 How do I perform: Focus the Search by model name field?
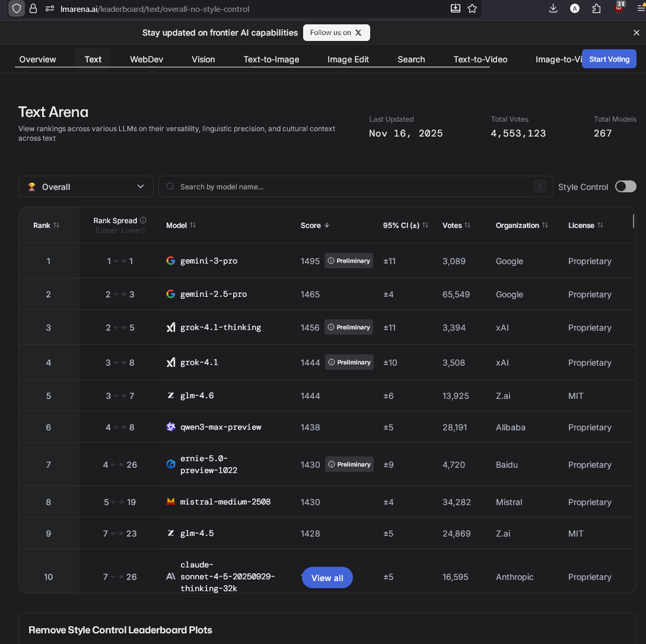(x=355, y=187)
